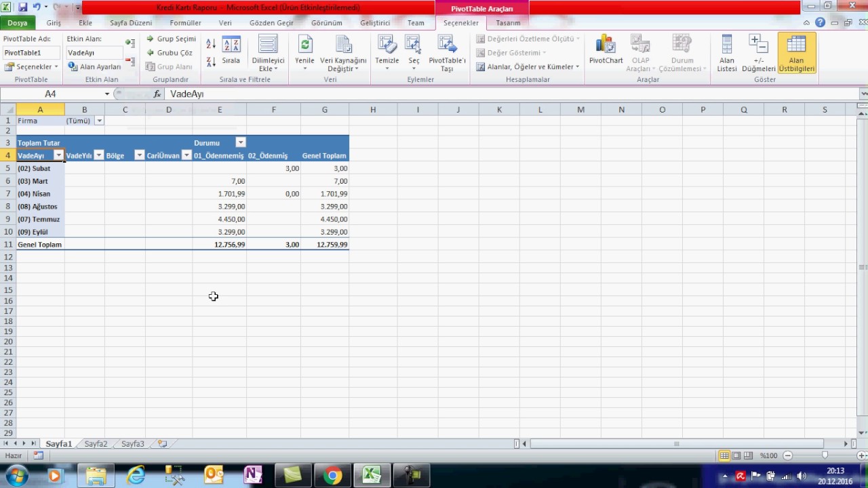Switch to the Ekle tab
This screenshot has height=488, width=868.
(85, 22)
